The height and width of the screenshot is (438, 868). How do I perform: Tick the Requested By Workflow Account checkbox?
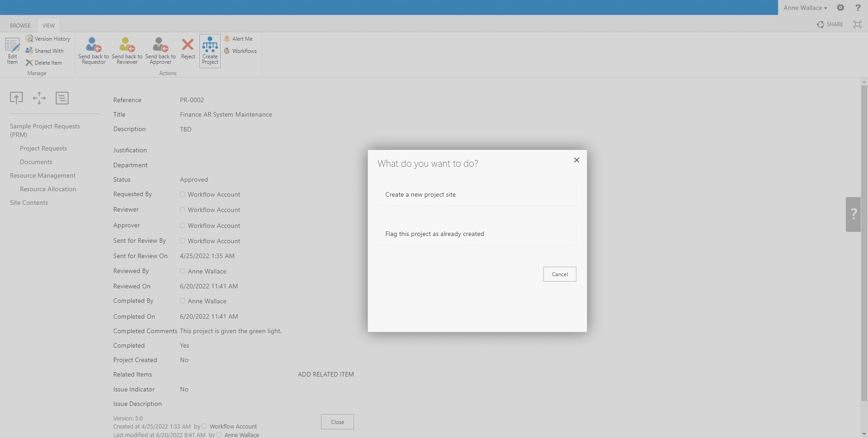(x=183, y=194)
